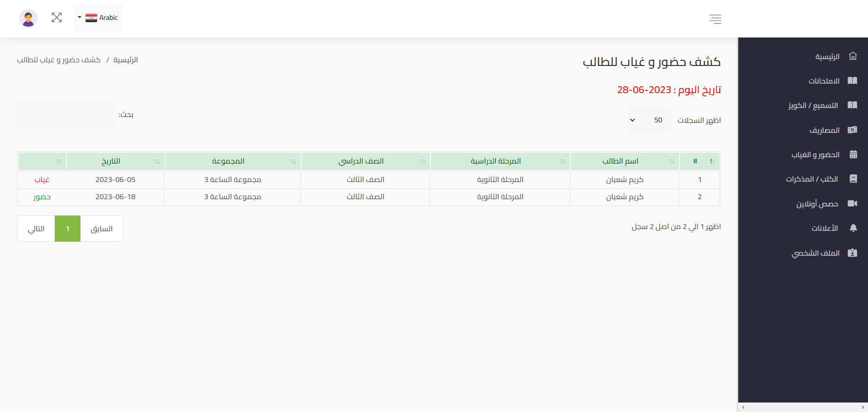The image size is (868, 412).
Task: Open the الملف الشخصي profile icon
Action: (853, 253)
